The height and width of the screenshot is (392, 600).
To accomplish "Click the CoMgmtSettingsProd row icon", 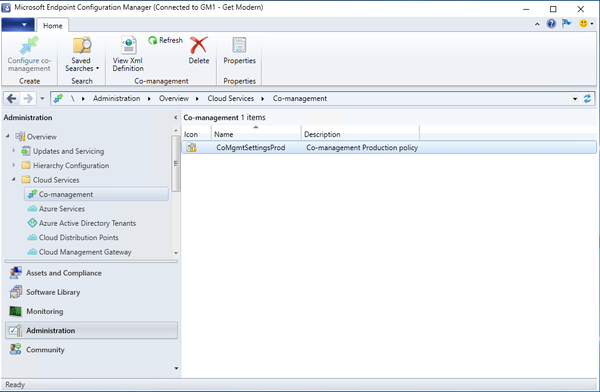I will 192,147.
